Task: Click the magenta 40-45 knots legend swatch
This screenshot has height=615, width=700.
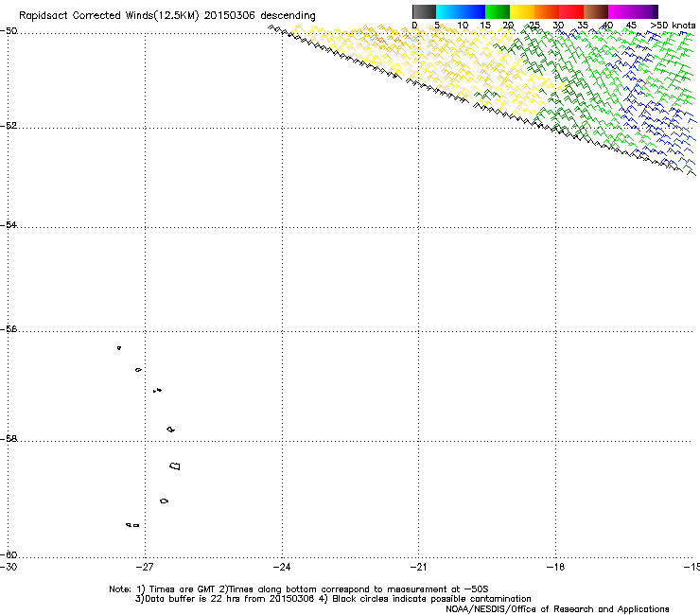Action: tap(621, 11)
